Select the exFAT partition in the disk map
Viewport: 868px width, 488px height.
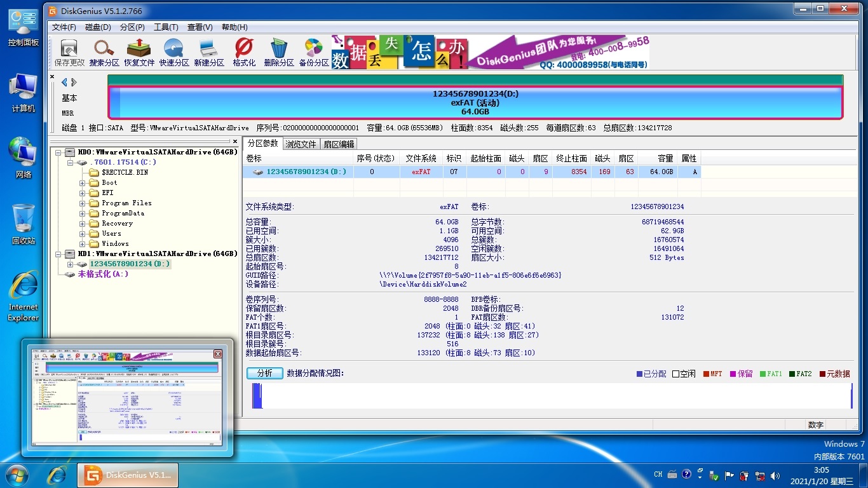coord(475,102)
